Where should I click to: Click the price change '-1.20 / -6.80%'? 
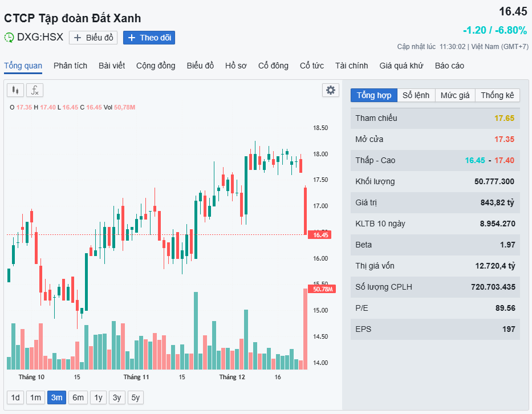click(x=495, y=30)
